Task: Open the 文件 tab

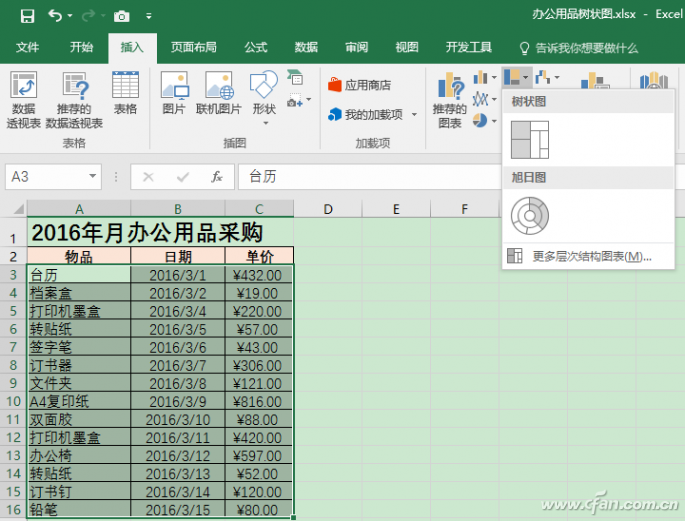Action: (x=27, y=47)
